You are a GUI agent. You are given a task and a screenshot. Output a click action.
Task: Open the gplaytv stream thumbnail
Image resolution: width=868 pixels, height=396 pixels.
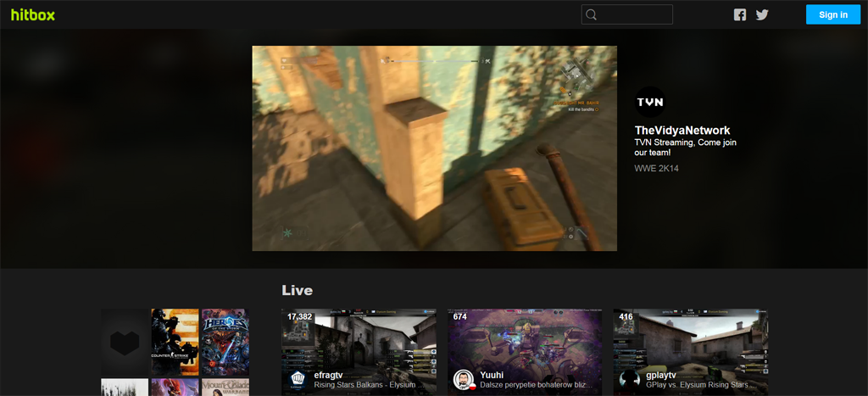point(690,352)
